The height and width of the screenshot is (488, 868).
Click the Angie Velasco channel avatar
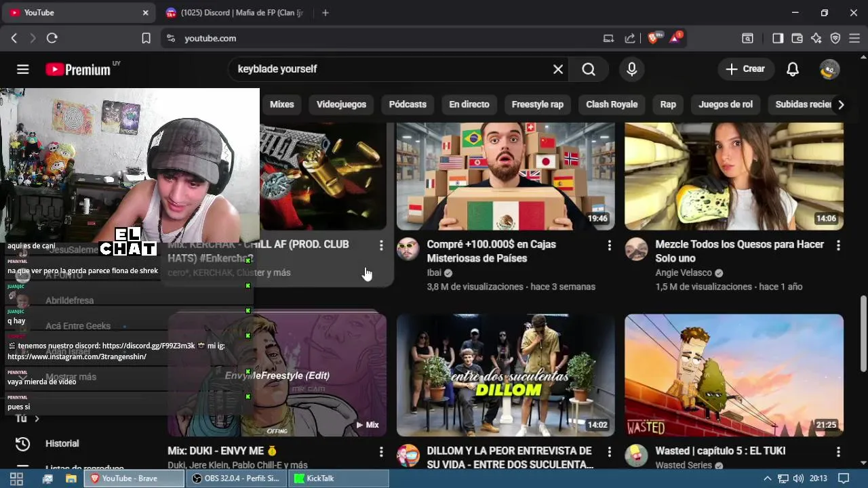(x=636, y=249)
